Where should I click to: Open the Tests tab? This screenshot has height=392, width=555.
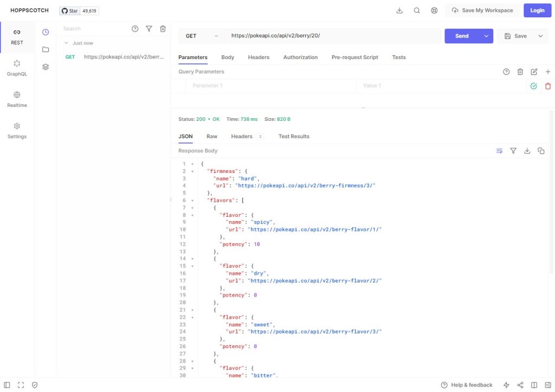(399, 57)
